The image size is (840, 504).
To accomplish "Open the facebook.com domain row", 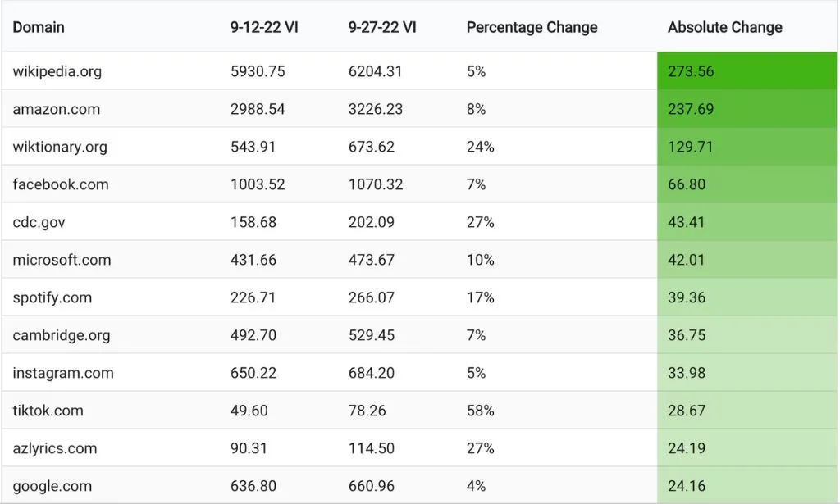I will coord(61,184).
